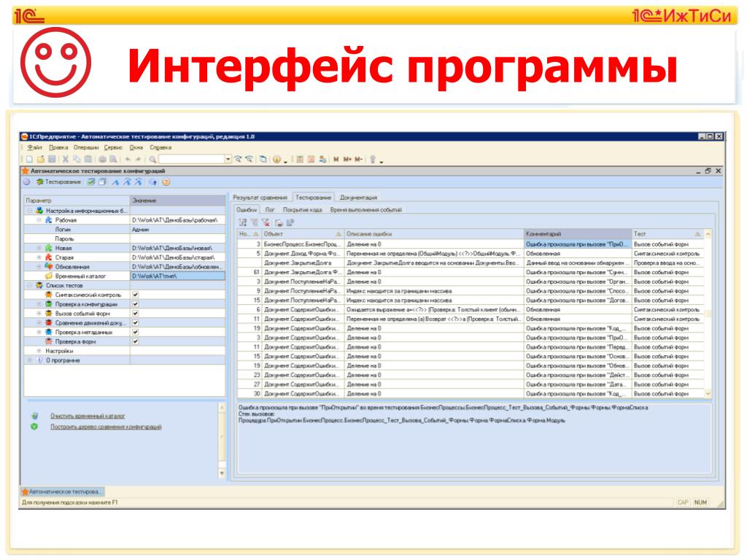
Task: Click Построить дерево сравнения конфигураций link
Action: (106, 427)
